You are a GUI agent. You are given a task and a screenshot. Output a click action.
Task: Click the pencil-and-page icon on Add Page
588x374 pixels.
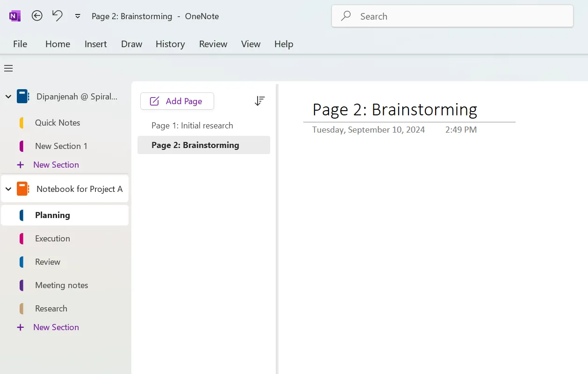click(x=154, y=101)
